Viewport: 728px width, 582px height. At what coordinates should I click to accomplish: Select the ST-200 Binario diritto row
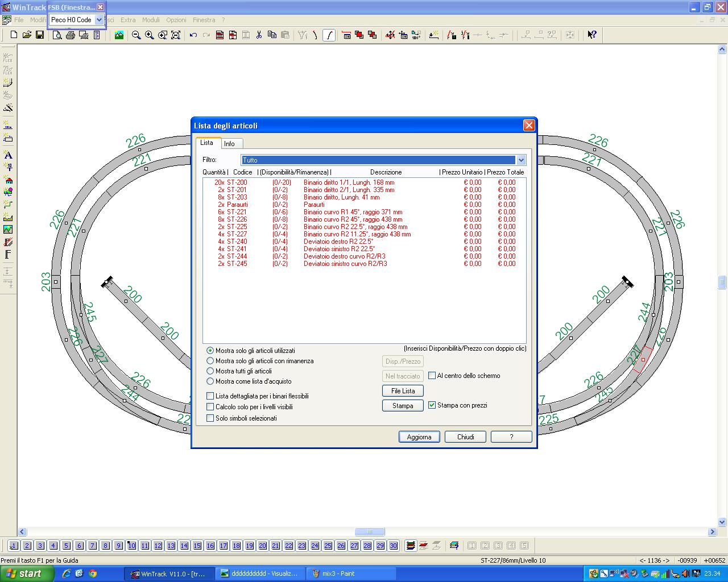(x=365, y=182)
